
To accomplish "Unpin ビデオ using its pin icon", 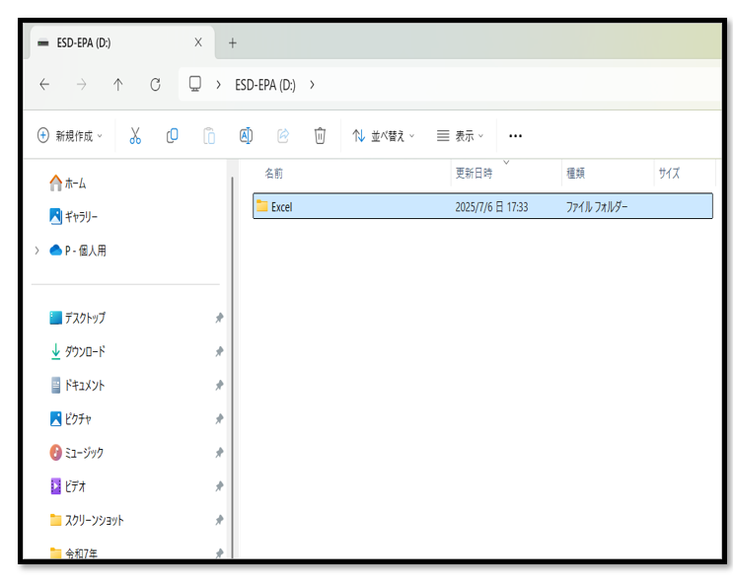I will [219, 486].
